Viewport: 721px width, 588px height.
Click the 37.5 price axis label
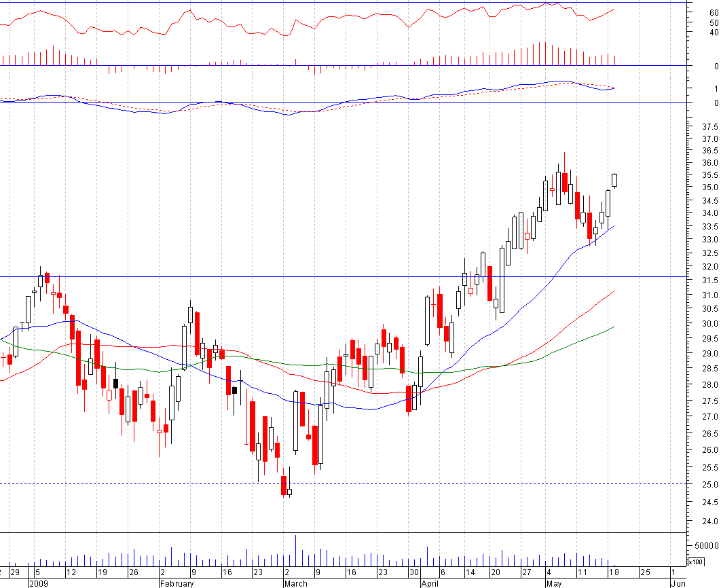710,127
